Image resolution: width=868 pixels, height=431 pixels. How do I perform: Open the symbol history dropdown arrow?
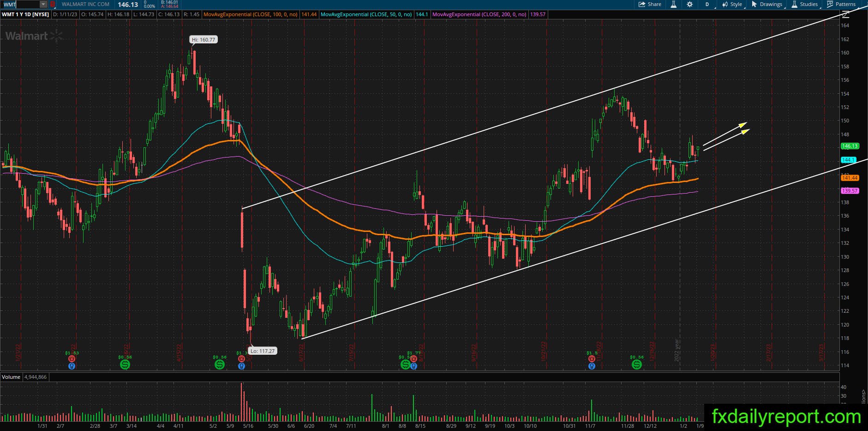[x=43, y=4]
